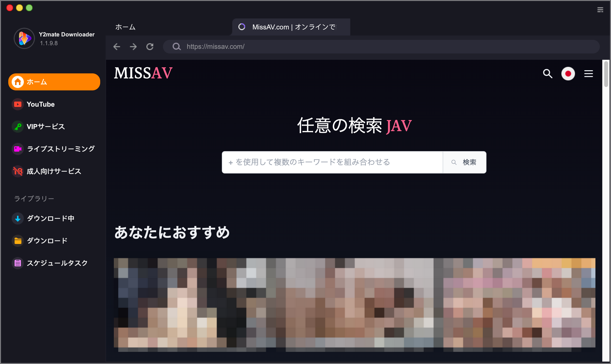The height and width of the screenshot is (364, 611).
Task: Click the third recommended video thumbnail
Action: (519, 305)
